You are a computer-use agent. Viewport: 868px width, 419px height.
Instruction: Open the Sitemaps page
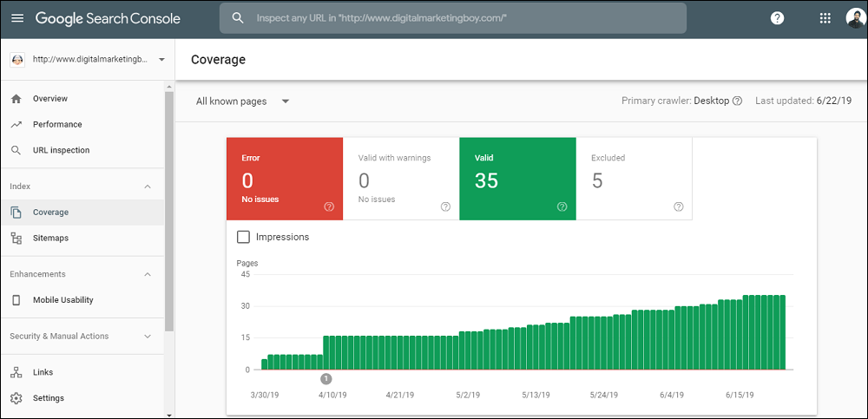click(82, 238)
